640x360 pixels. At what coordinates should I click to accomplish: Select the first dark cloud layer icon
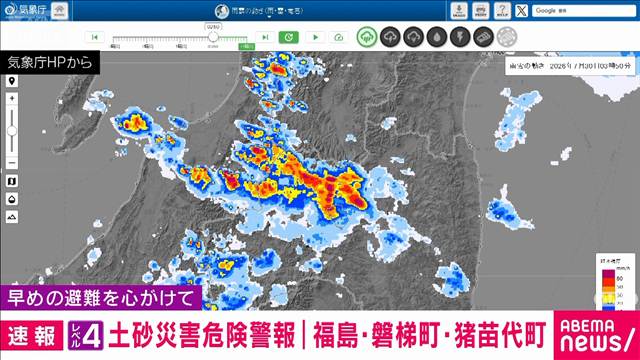tap(390, 37)
